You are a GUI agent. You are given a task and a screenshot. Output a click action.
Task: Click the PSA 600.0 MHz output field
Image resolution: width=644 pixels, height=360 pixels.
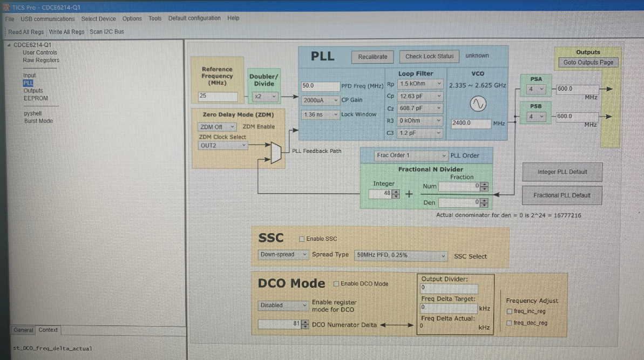point(578,89)
